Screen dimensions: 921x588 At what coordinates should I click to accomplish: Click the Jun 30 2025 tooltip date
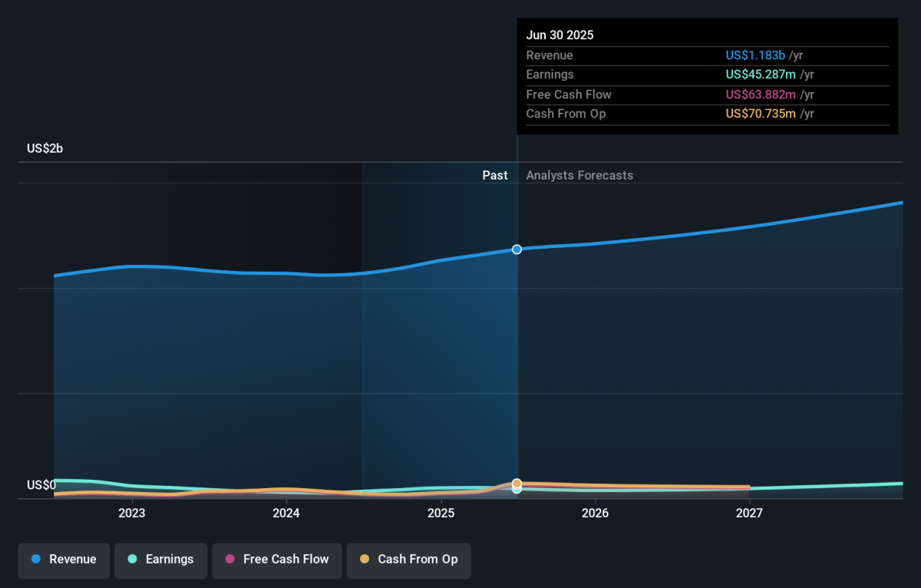click(x=560, y=35)
